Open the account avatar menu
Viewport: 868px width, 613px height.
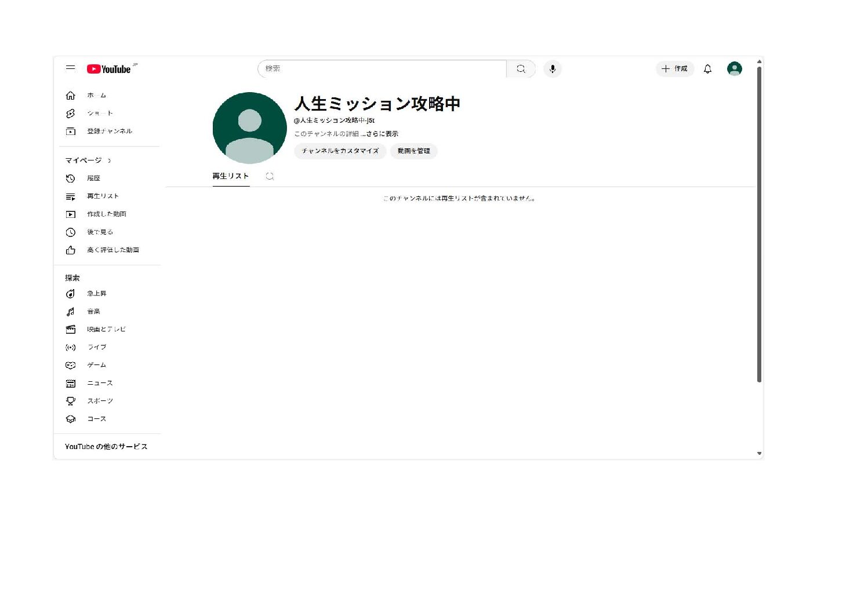(x=734, y=69)
